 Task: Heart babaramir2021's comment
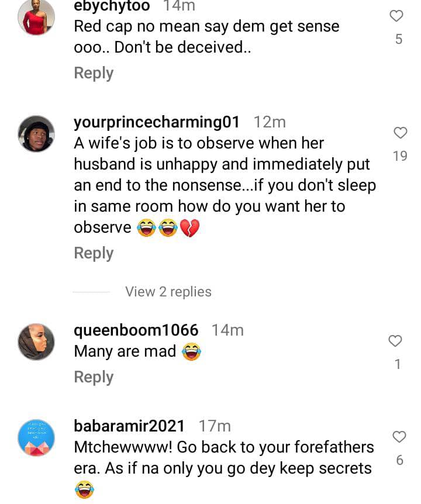tap(399, 436)
